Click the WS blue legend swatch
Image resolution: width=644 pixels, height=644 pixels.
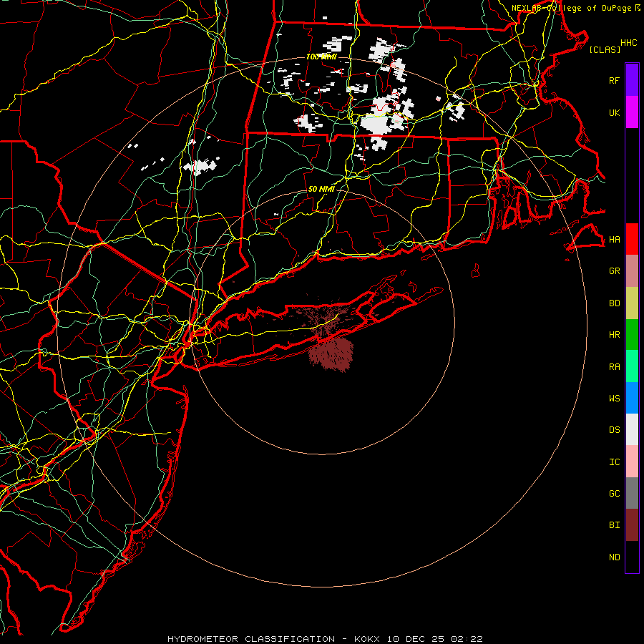(632, 398)
